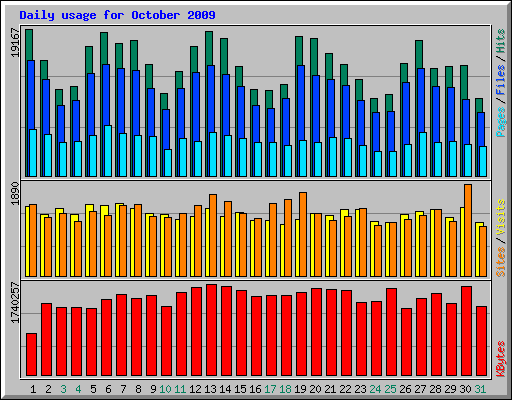Click the 1890 visits axis value
Screen dimensions: 512x400
[15, 193]
